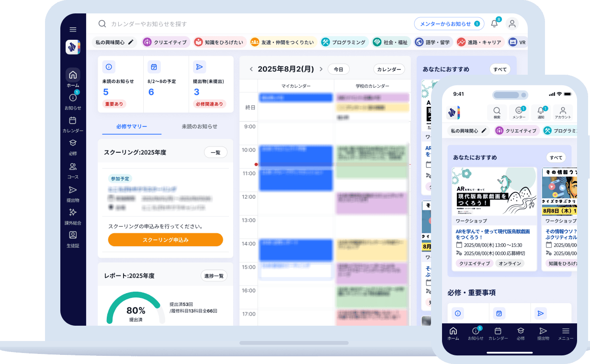Open the カレンダー view selector button
This screenshot has width=590, height=364.
tap(389, 69)
